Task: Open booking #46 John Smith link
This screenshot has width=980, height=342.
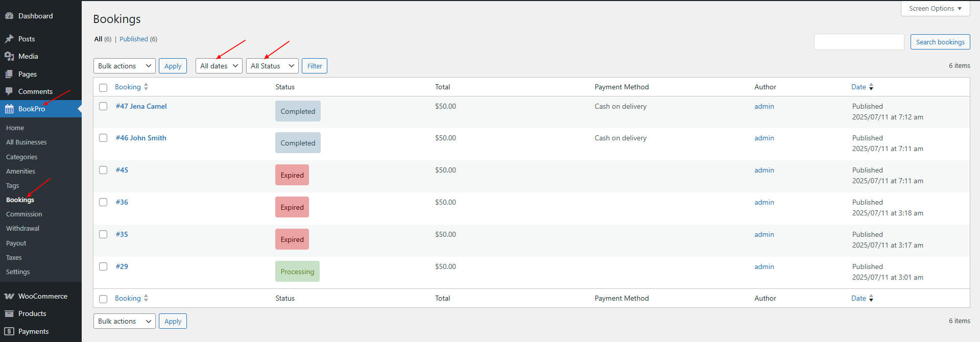Action: click(141, 138)
